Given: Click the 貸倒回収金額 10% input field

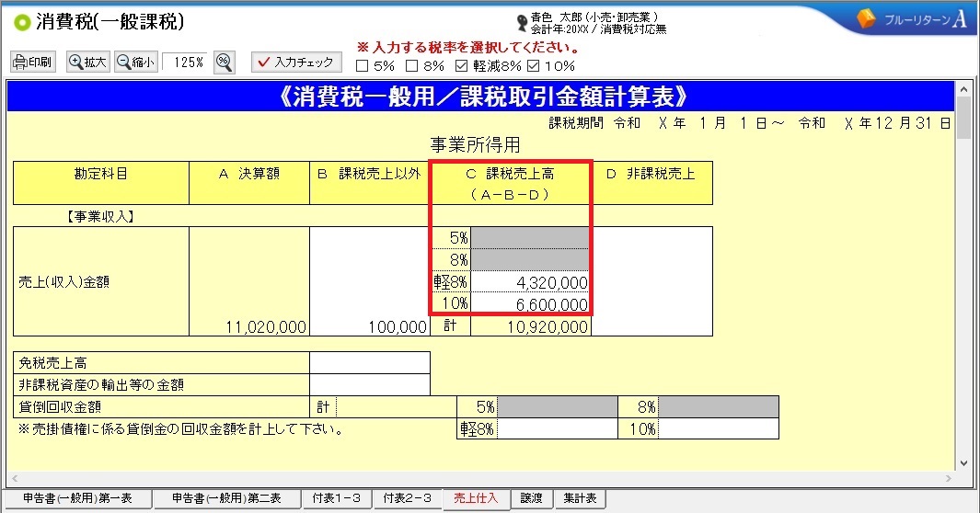Looking at the screenshot, I should click(718, 428).
